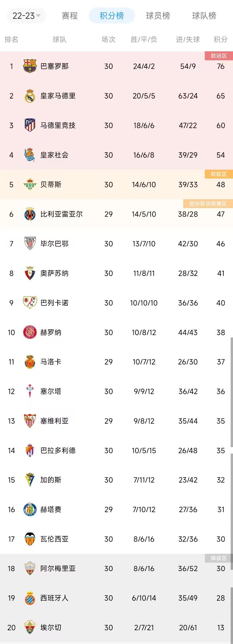Open the 奥萨苏纳 team name link
Screen dimensions: 233x644
coord(54,273)
